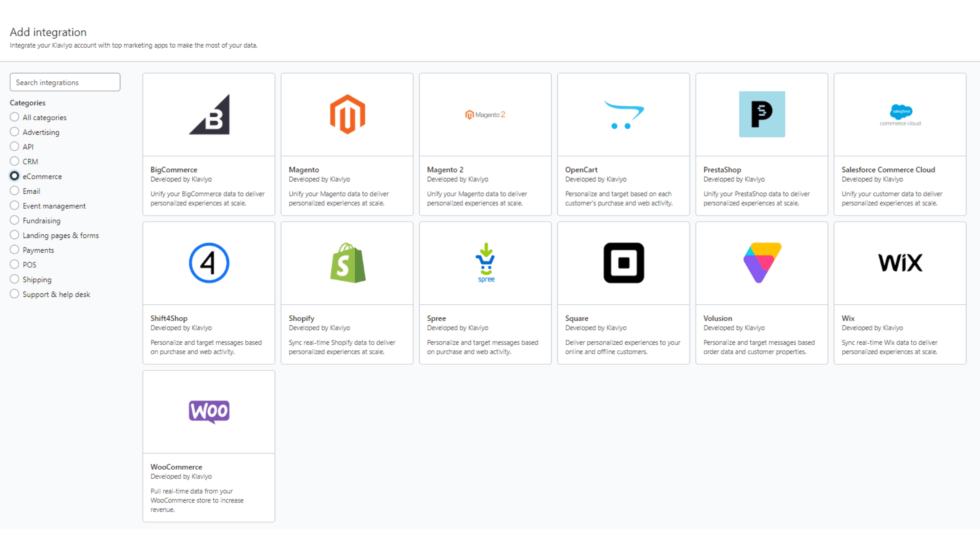Open the WooCommerce integration title
The image size is (980, 551).
tap(176, 467)
